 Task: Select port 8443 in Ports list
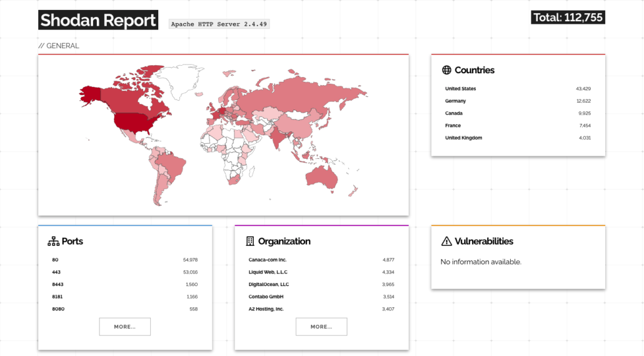coord(58,285)
